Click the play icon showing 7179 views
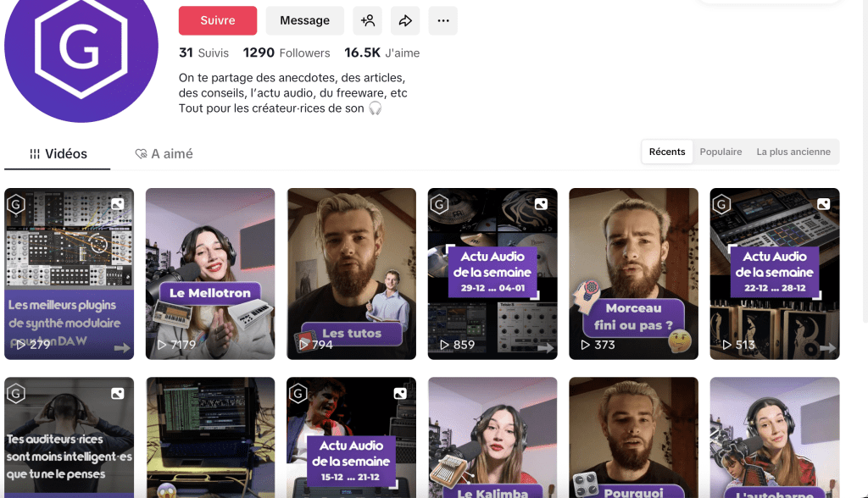The height and width of the screenshot is (498, 868). pos(162,345)
